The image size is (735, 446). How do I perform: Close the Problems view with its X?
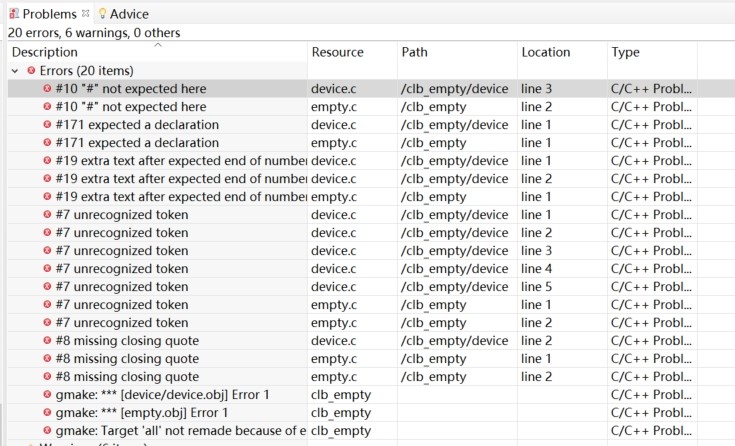tap(86, 14)
